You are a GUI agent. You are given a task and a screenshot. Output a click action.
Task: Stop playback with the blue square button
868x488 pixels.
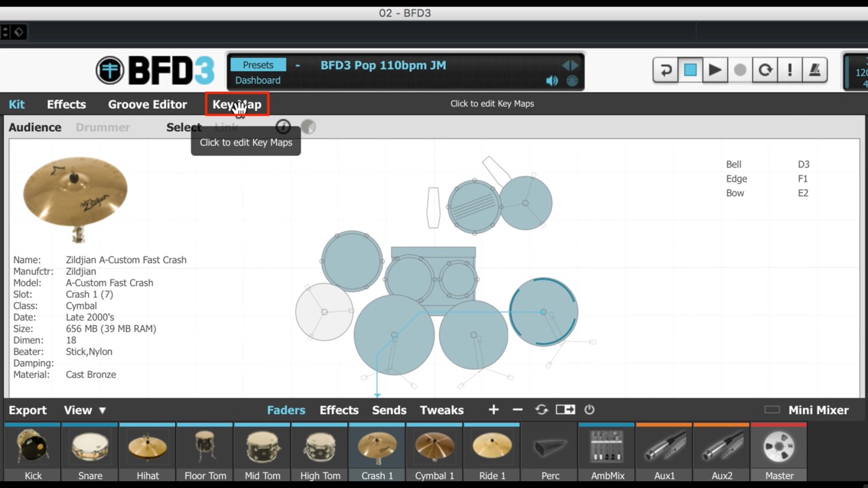690,70
